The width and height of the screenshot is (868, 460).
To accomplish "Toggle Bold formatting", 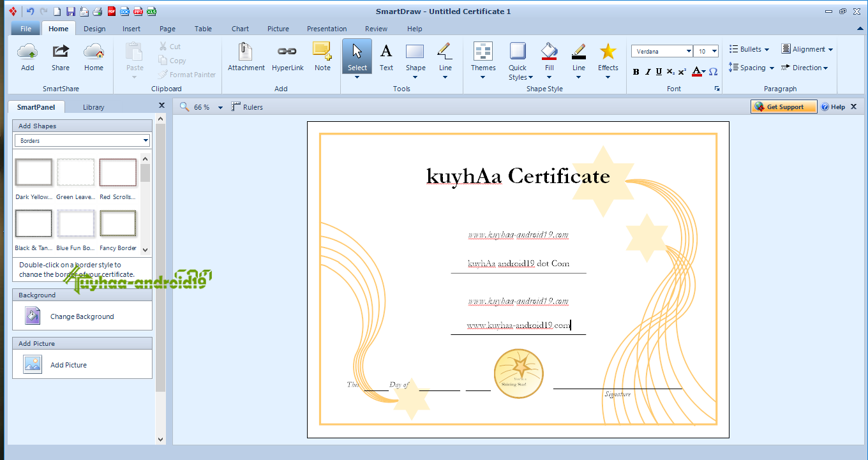I will coord(636,71).
